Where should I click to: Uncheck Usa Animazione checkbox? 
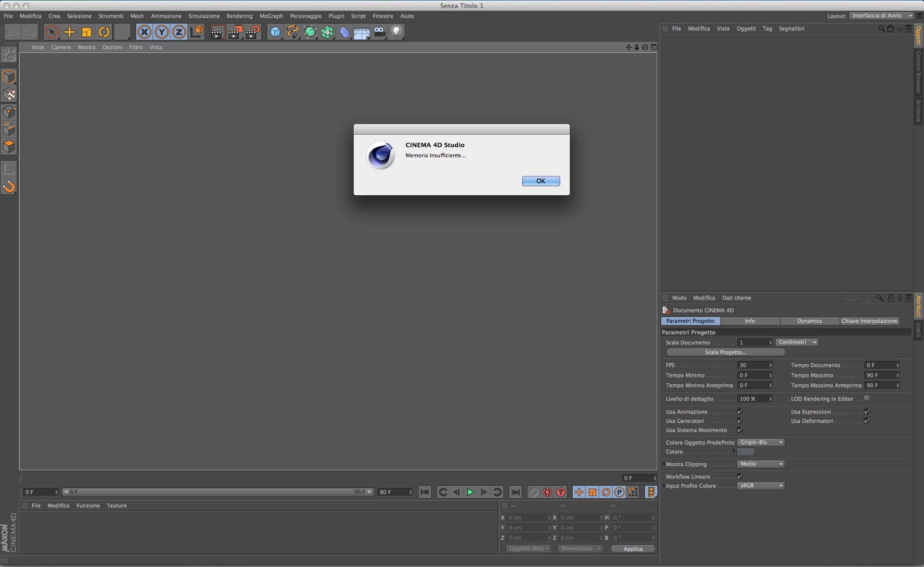coord(740,412)
